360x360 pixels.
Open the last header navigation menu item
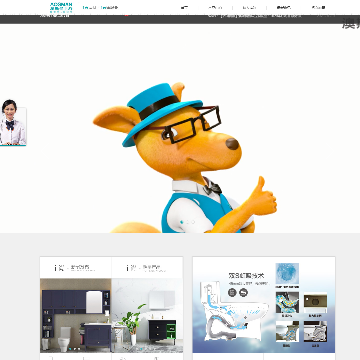[x=318, y=7]
